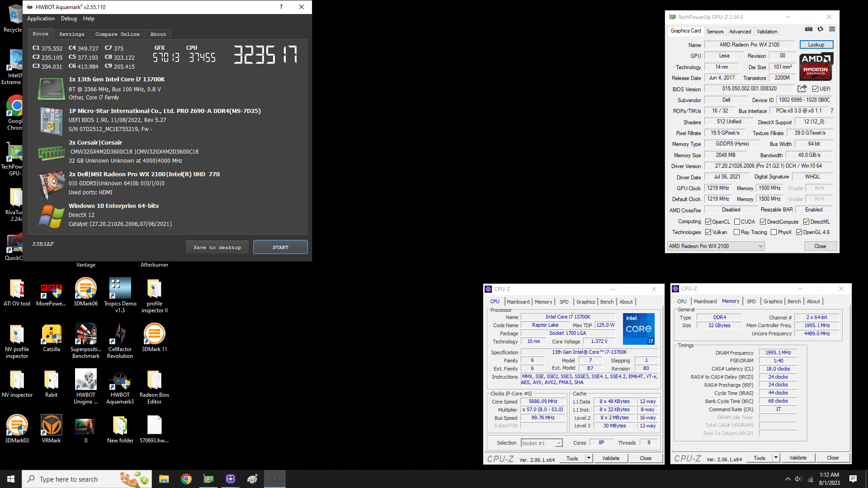868x488 pixels.
Task: Open the Advanced tab in GPU-Z
Action: click(740, 32)
